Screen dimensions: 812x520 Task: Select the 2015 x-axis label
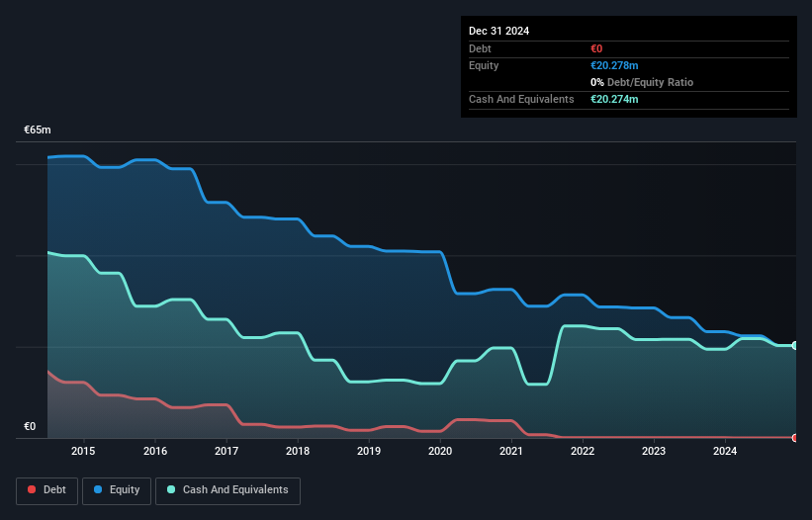[x=83, y=451]
